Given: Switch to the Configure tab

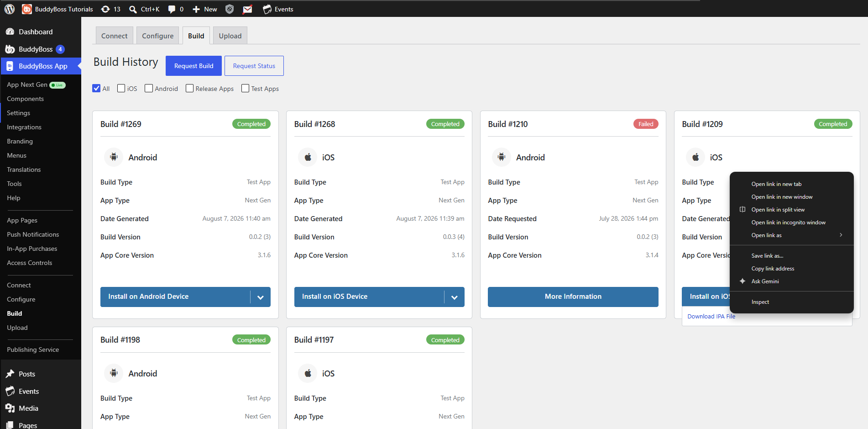Looking at the screenshot, I should 158,36.
